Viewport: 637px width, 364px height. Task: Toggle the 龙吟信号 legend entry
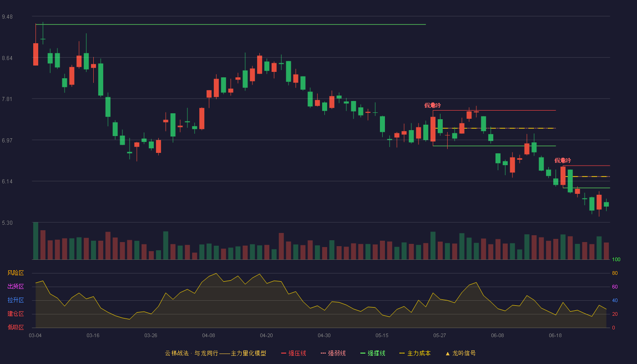click(x=460, y=353)
